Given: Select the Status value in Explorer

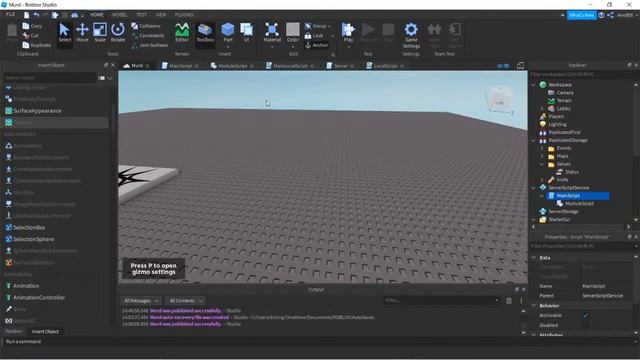Looking at the screenshot, I should coord(571,172).
